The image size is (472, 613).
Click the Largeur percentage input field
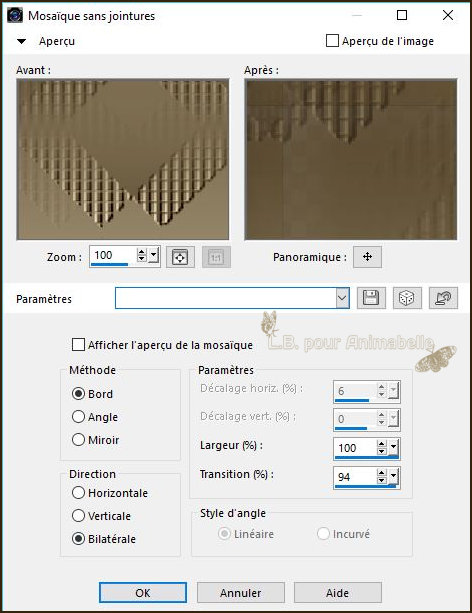pyautogui.click(x=355, y=448)
